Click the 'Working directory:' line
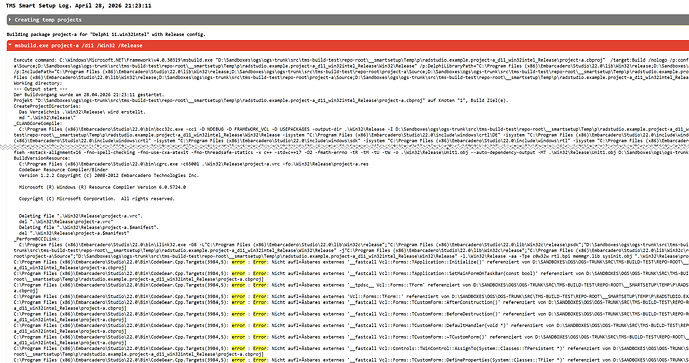The width and height of the screenshot is (689, 363). click(x=38, y=83)
